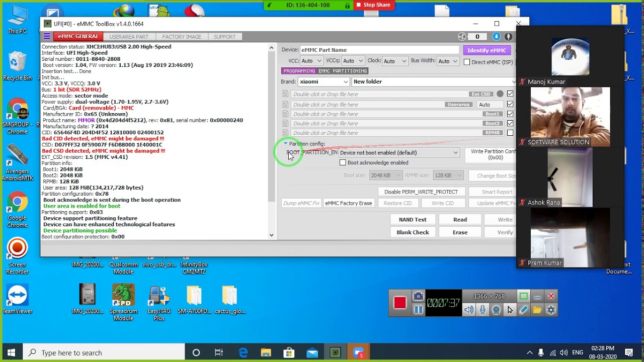
Task: Toggle recorder speaker audio icon
Action: point(469,310)
